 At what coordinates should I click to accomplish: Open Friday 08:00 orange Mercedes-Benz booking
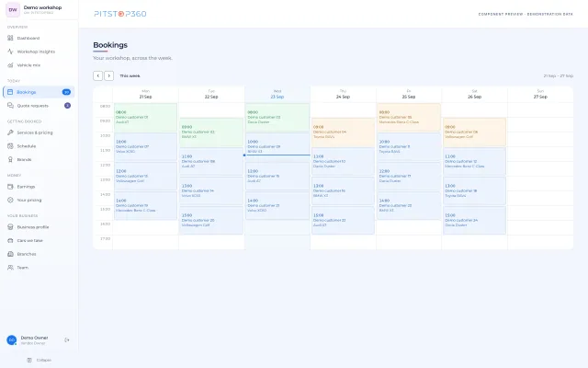[x=409, y=118]
